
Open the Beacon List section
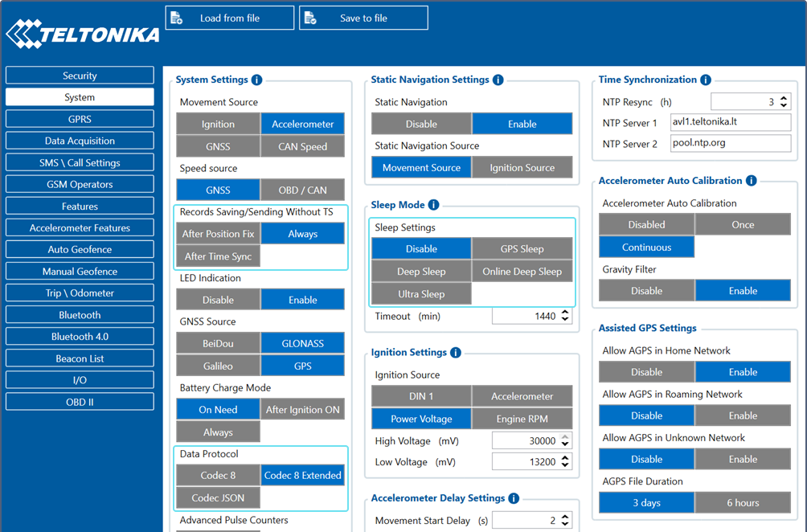[80, 358]
